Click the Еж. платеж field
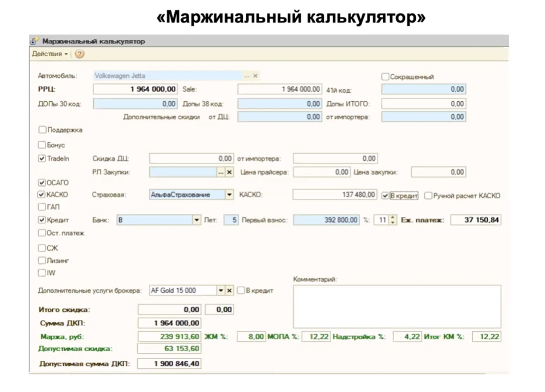 [476, 220]
